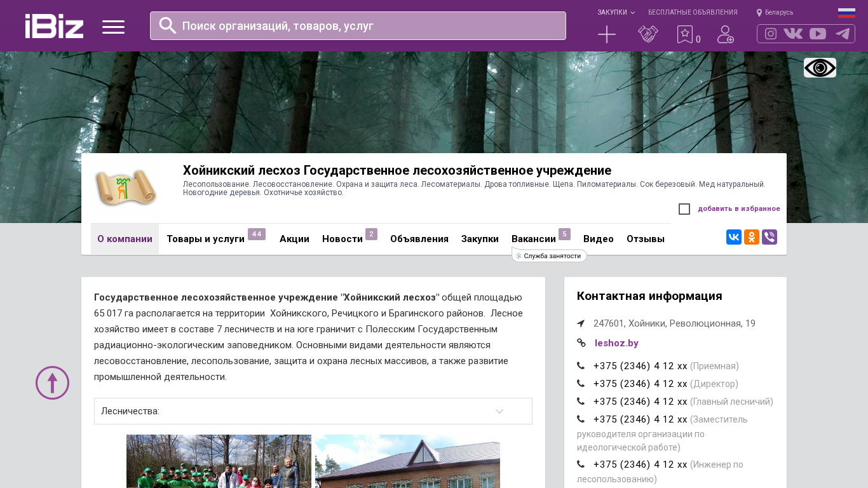Open the wooden building photo thumbnail
Viewport: 868px width, 488px height.
[x=407, y=461]
